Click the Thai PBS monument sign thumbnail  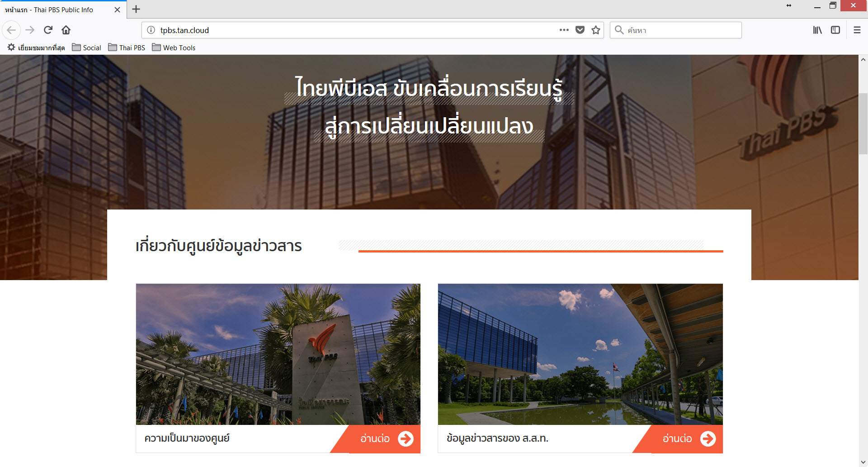[x=278, y=354]
